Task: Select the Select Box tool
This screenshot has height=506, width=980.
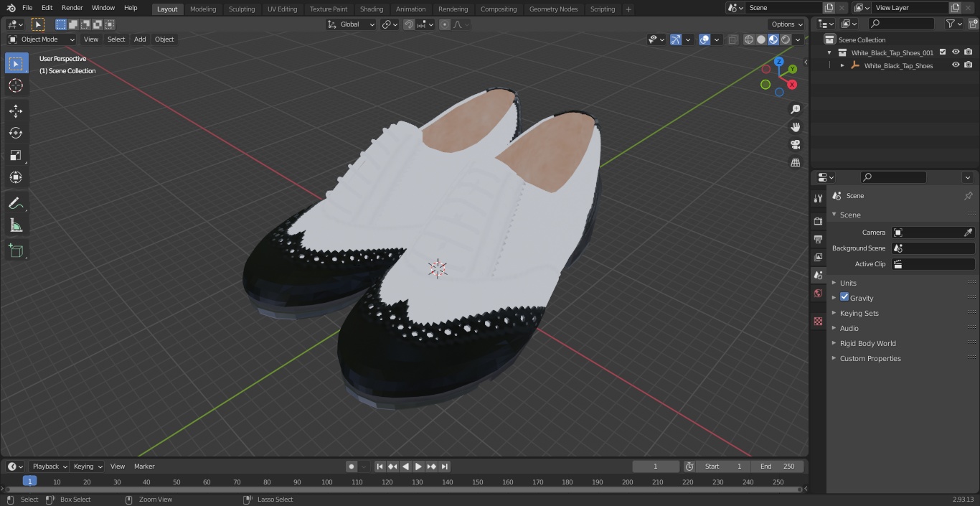Action: [16, 63]
